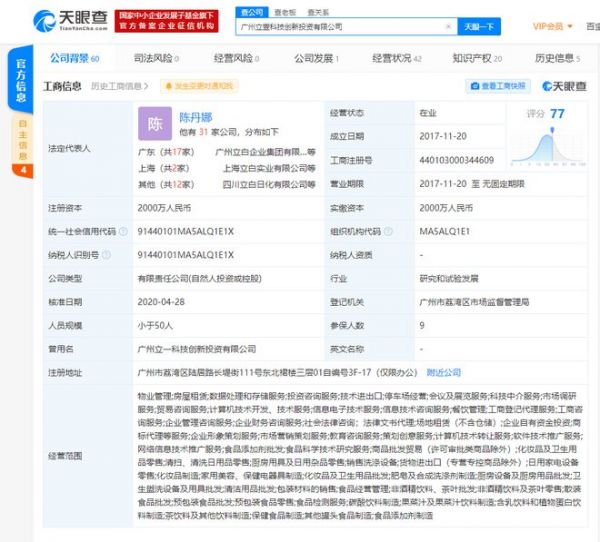Click the 发生变更时通知我 bell alert

pyautogui.click(x=208, y=86)
